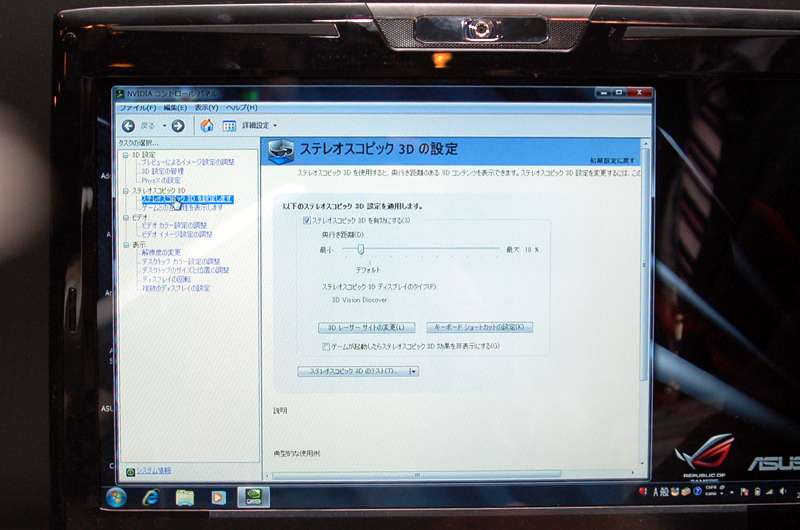Collapse the ビデオ tree node
The image size is (800, 530).
pos(126,217)
